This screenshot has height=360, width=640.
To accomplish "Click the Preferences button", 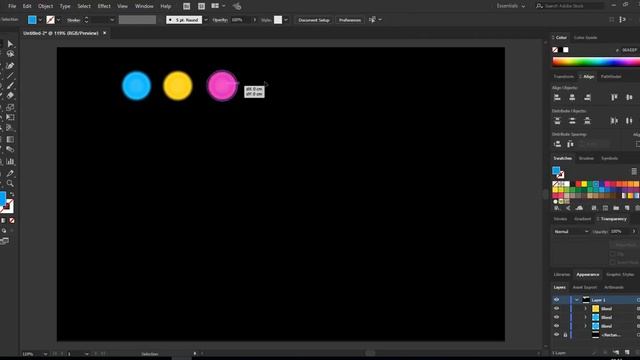I will 350,20.
